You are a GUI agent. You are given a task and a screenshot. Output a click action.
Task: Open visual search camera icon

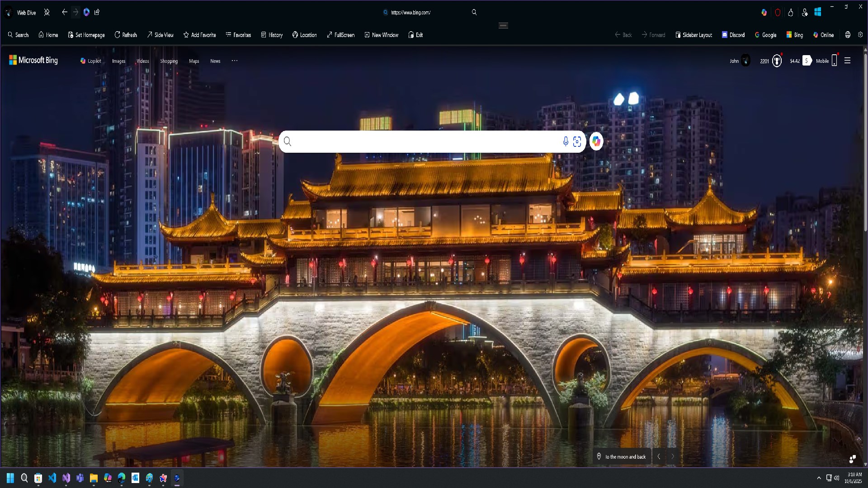(577, 142)
